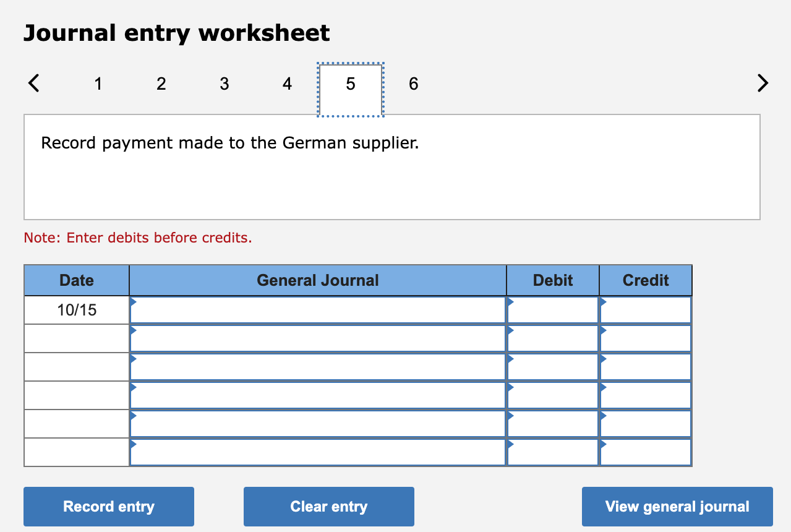Expand the second row account selector
This screenshot has width=791, height=532.
click(133, 330)
